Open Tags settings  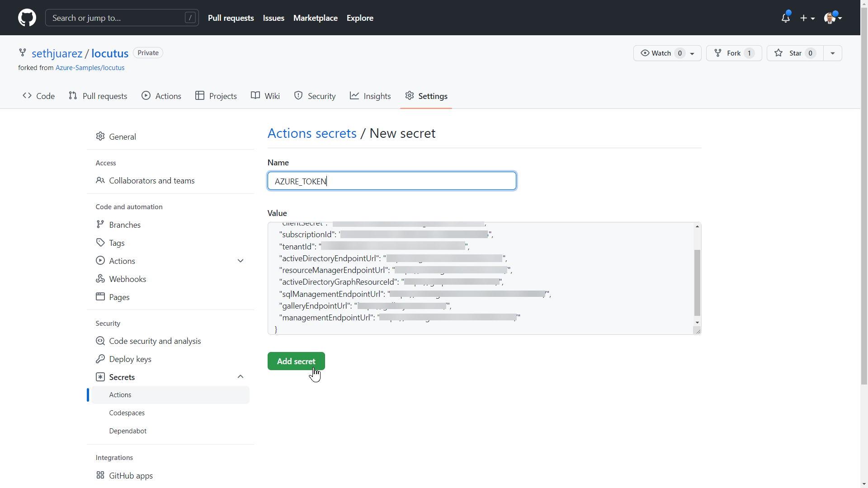point(170,243)
